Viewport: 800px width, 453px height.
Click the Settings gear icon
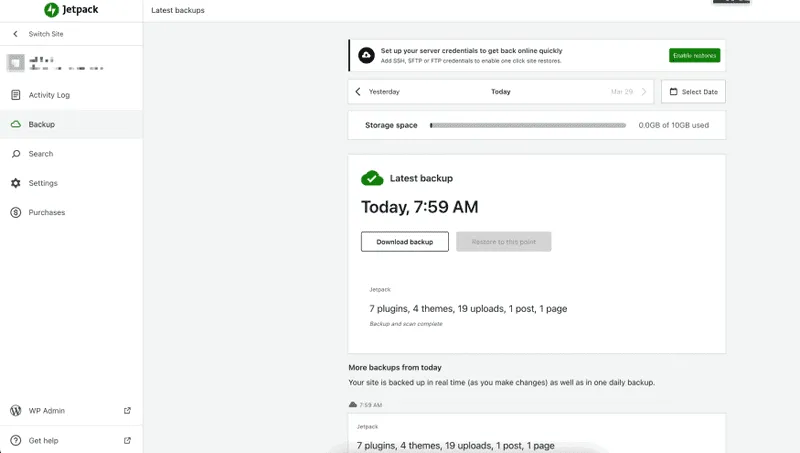click(x=16, y=183)
